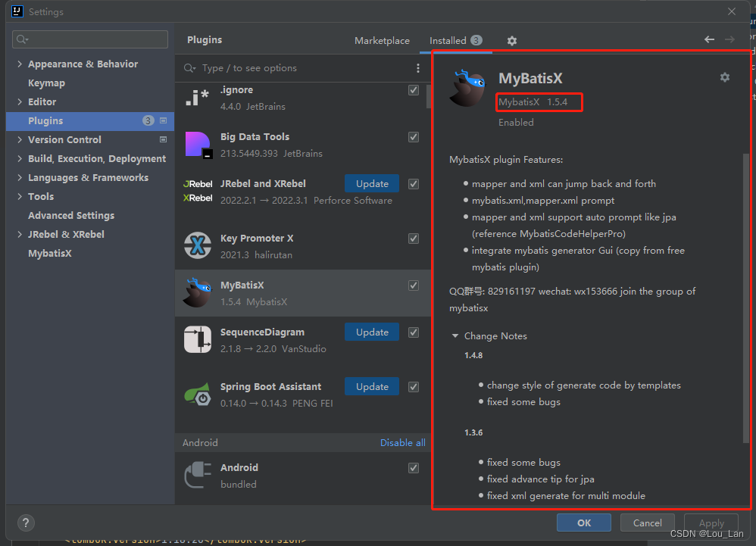Select the Big Data Tools plugin row
This screenshot has width=756, height=546.
click(x=303, y=145)
